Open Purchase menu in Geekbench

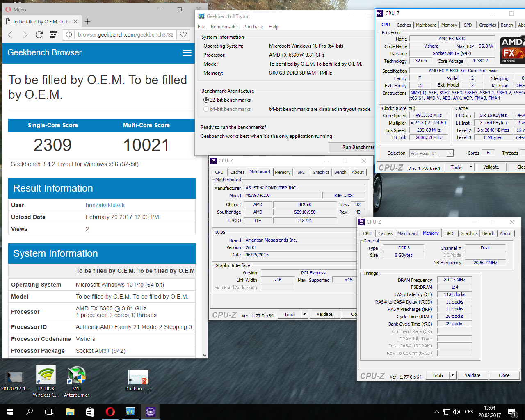pyautogui.click(x=253, y=27)
